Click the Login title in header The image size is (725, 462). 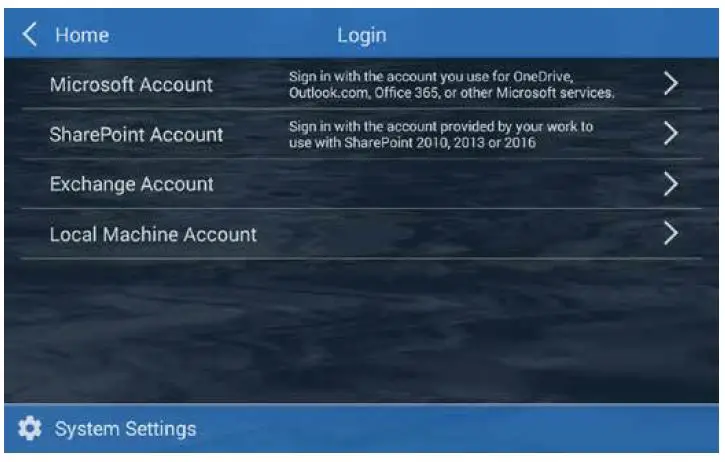click(362, 35)
